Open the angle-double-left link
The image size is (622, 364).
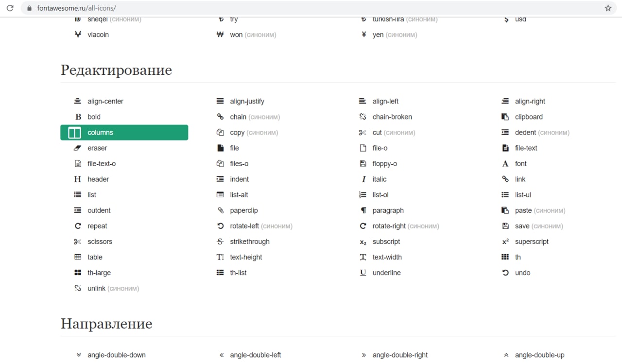(x=256, y=355)
